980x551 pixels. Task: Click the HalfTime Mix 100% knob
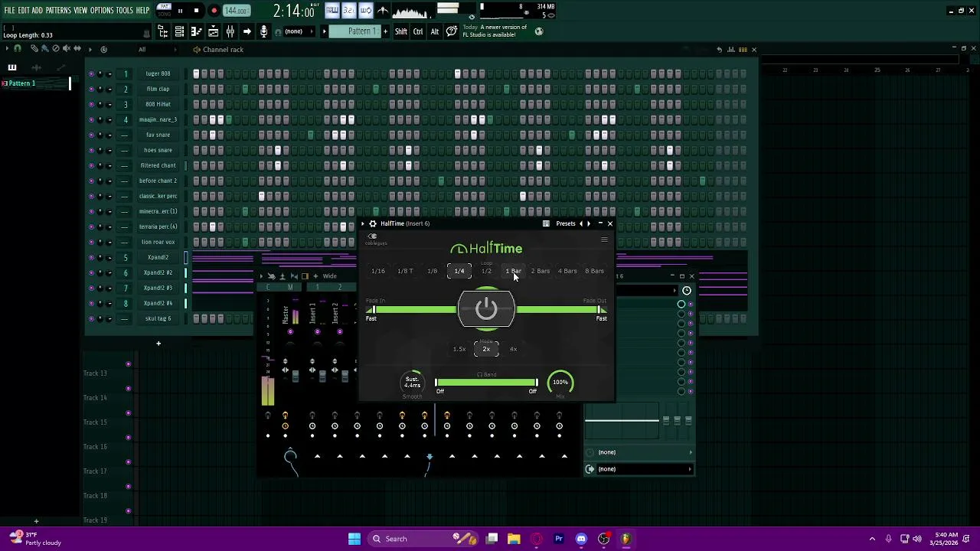[x=560, y=383]
